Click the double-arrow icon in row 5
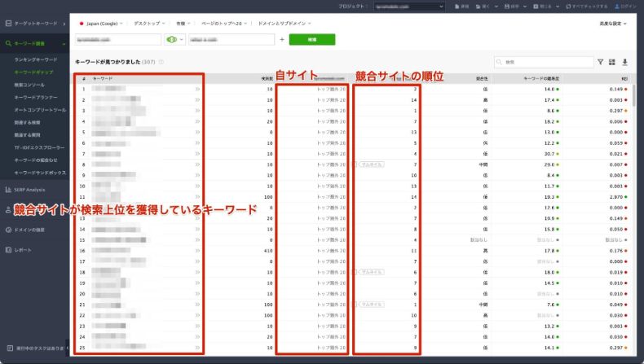 [x=197, y=132]
